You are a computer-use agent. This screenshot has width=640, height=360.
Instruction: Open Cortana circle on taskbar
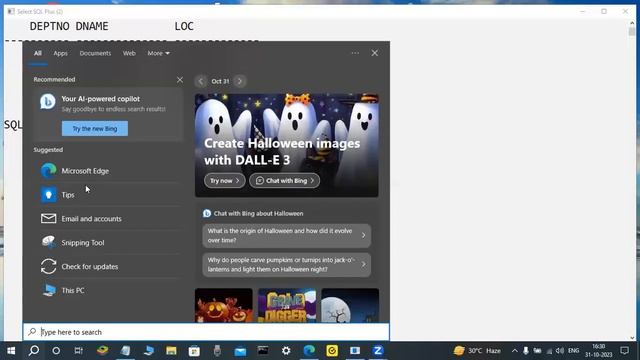tap(56, 351)
